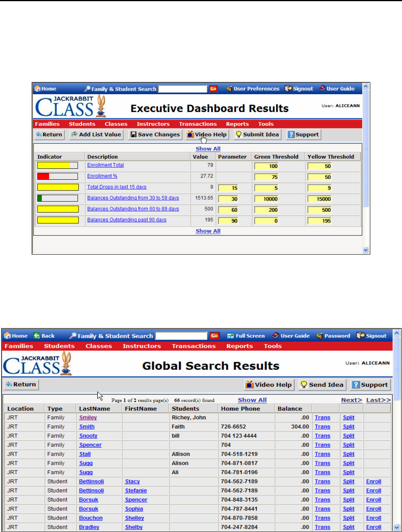Viewport: 402px width, 532px height.
Task: Click scroll down arrow in dashboard window
Action: pos(366,250)
